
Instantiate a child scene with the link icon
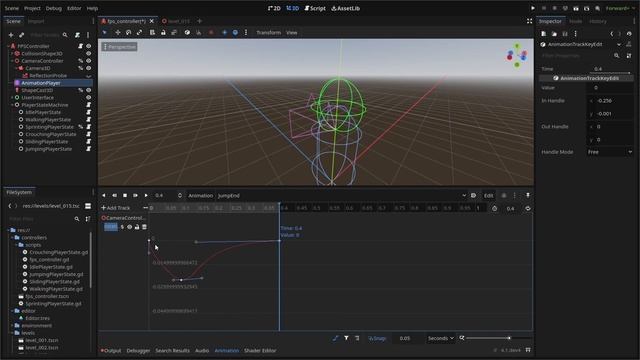[22, 35]
